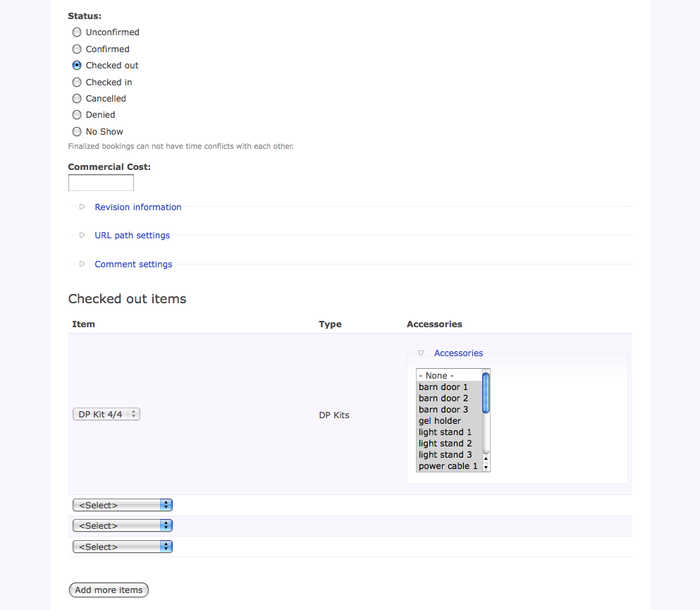This screenshot has height=610, width=700.
Task: Select the No Show status option
Action: pos(76,131)
